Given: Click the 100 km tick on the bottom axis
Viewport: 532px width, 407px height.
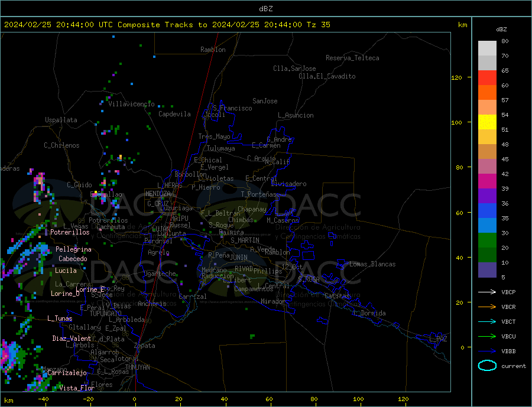Looking at the screenshot, I should pos(358,399).
